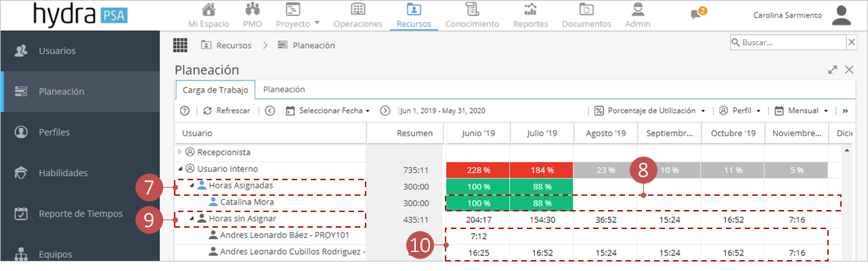Expand the Recepcionista tree row
868x271 pixels.
179,152
